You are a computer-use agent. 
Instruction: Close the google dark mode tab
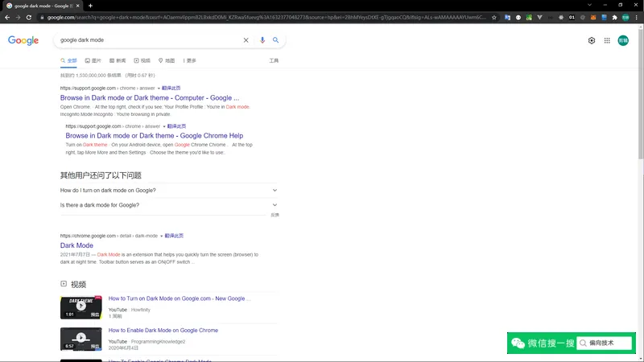point(77,6)
